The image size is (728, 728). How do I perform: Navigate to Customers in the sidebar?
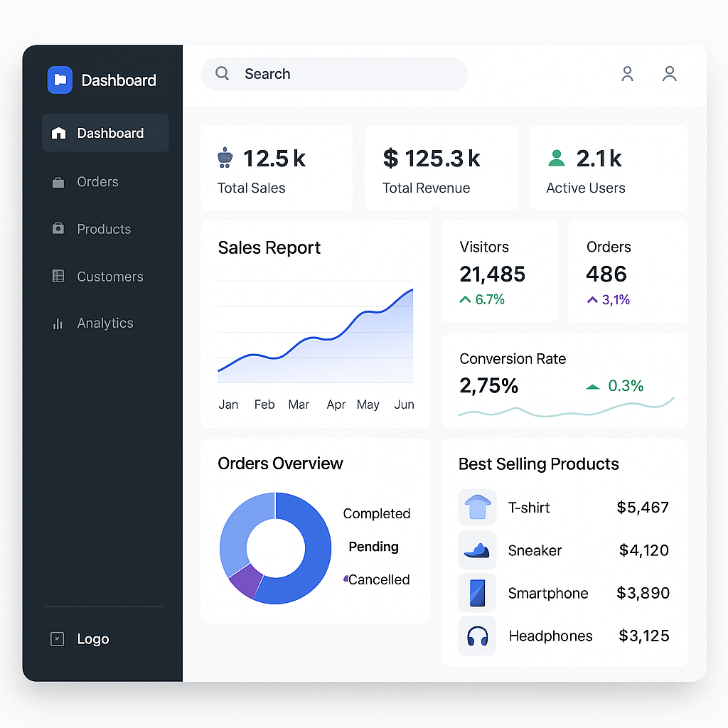(109, 277)
